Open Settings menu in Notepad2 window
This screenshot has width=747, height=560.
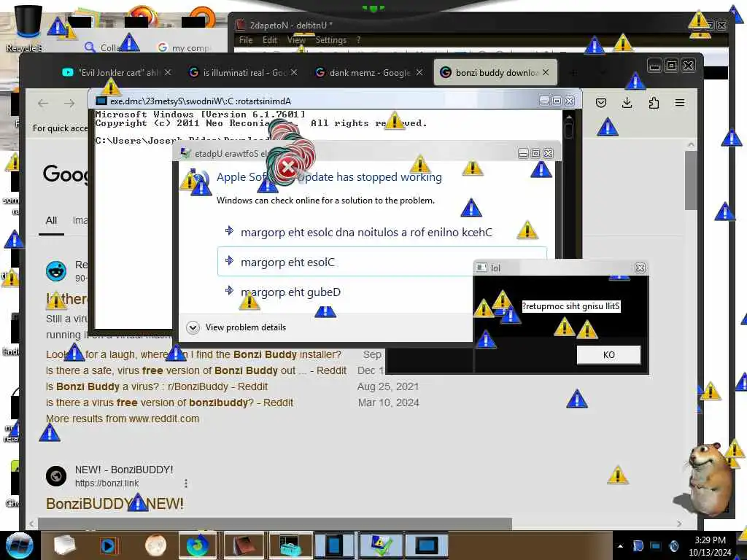(331, 40)
